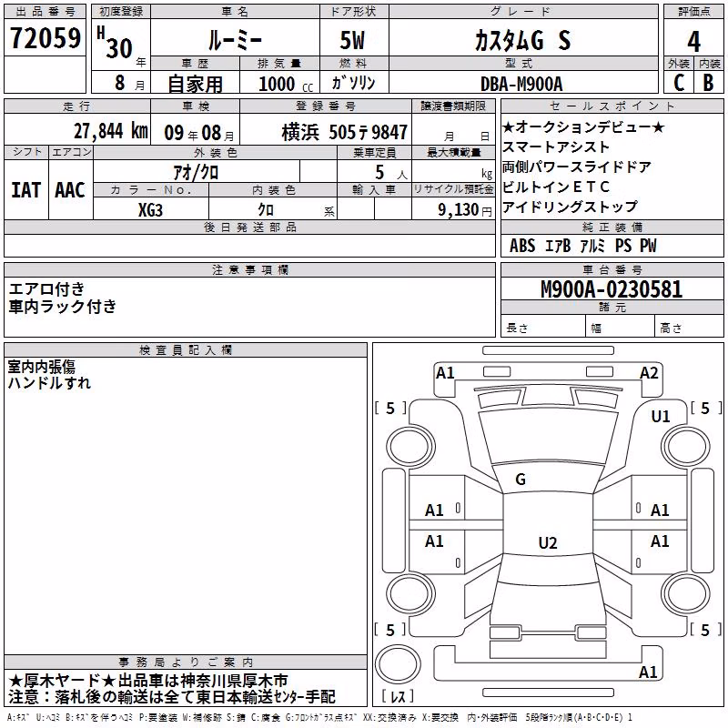
Task: Select the registration number 横浜 505テ9847
Action: click(x=345, y=132)
